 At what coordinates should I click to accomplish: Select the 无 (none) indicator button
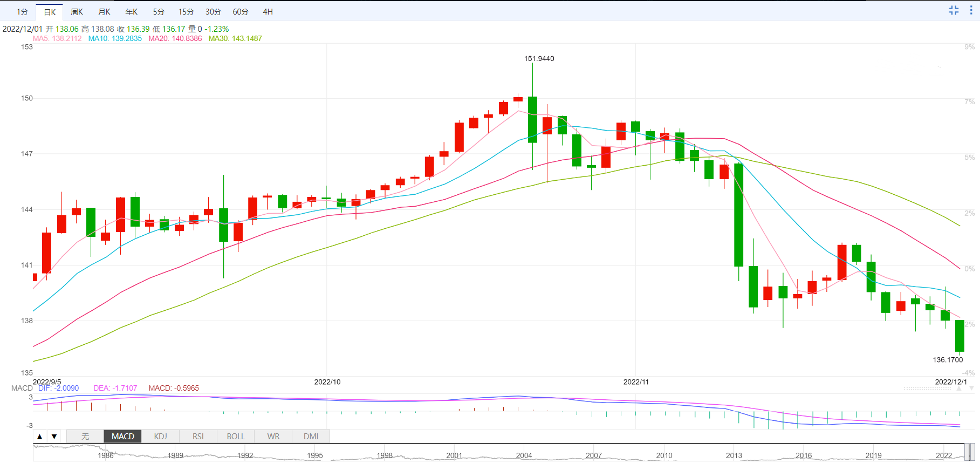[x=85, y=437]
